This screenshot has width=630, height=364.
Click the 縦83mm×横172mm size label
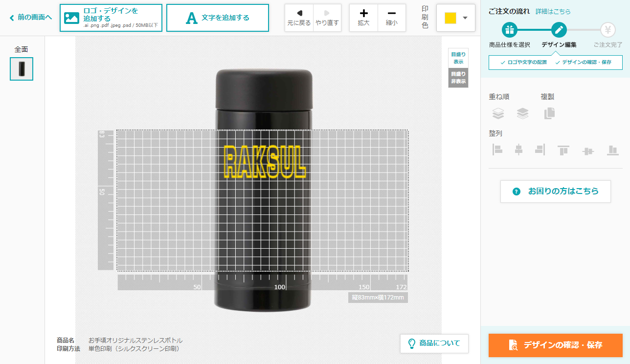378,298
